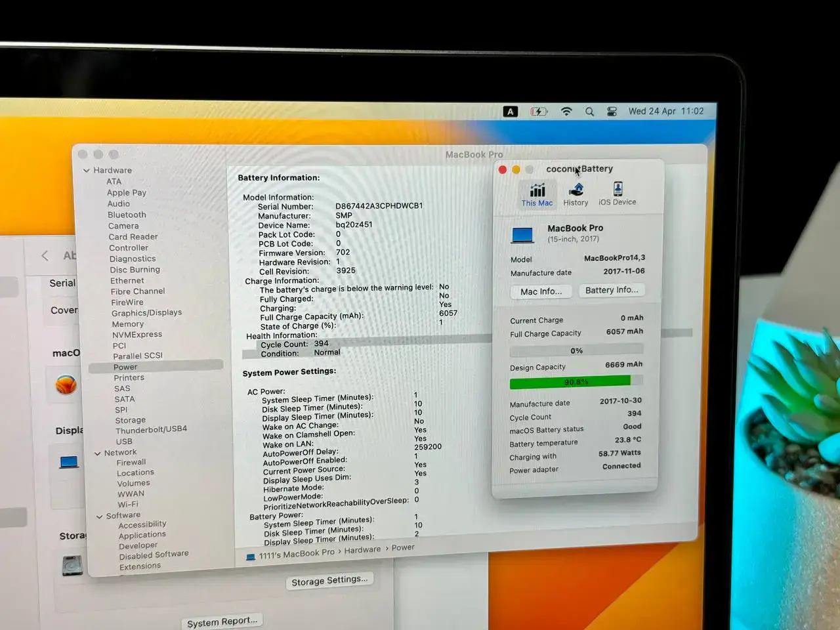Open menu bar clock Wed 24 Apr 11:02
The width and height of the screenshot is (840, 630).
pos(666,111)
